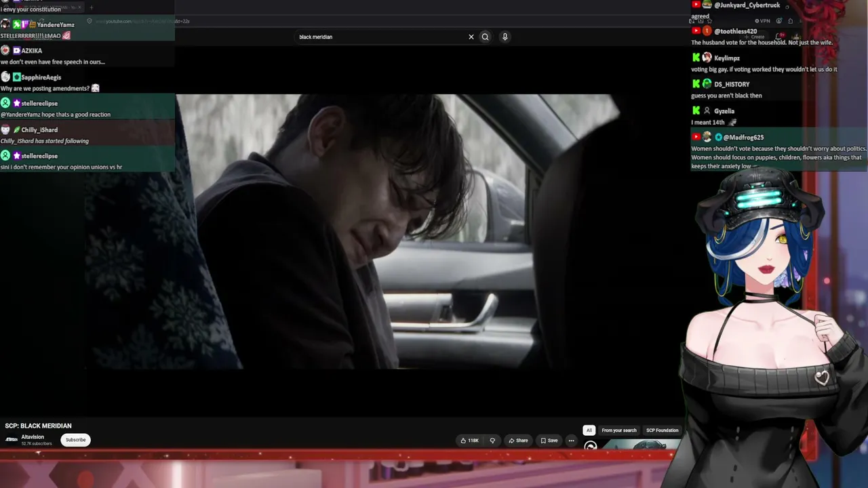Open the Share dialog for this video
The height and width of the screenshot is (488, 868).
click(x=518, y=441)
